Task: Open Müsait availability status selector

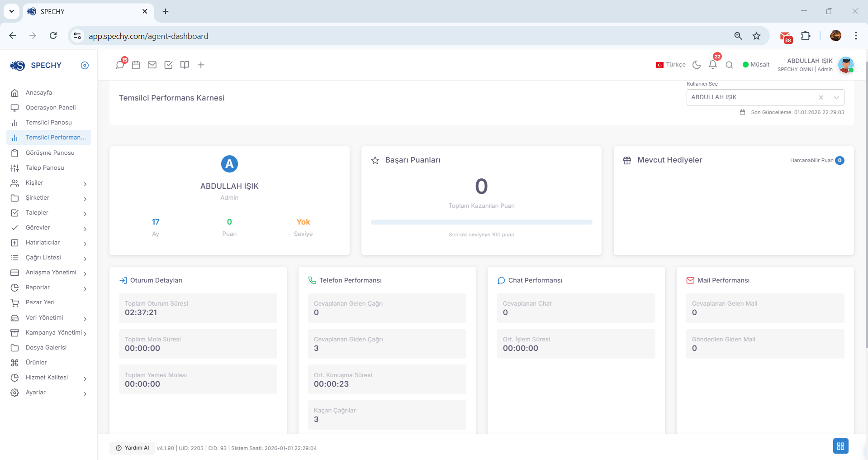Action: [756, 65]
